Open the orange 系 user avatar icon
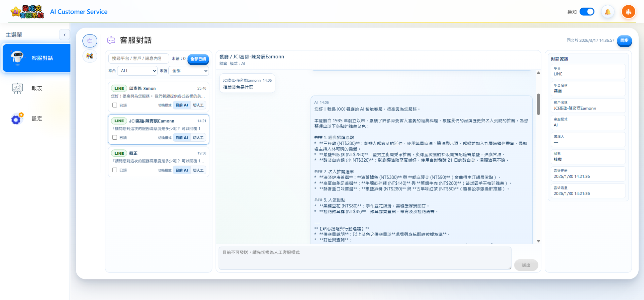Image resolution: width=644 pixels, height=300 pixels. (628, 11)
